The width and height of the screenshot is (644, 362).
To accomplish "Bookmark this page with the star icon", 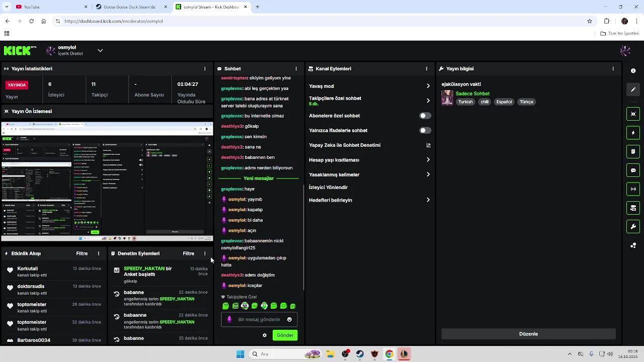I will tap(590, 21).
